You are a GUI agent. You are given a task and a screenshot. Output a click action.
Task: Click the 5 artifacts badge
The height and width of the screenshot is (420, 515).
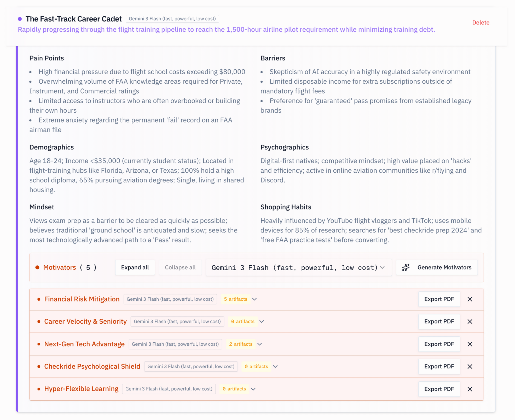pos(235,299)
